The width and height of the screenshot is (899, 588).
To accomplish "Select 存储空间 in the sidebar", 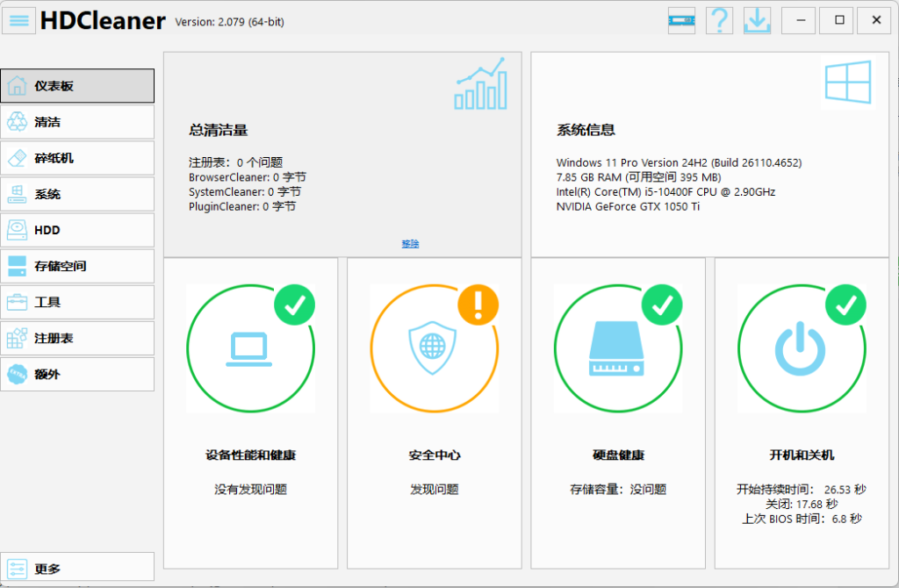I will coord(77,266).
